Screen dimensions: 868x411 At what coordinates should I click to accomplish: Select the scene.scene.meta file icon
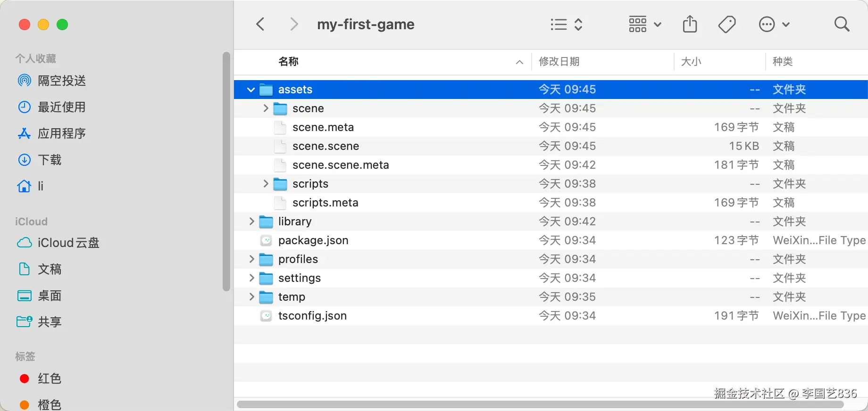(280, 165)
